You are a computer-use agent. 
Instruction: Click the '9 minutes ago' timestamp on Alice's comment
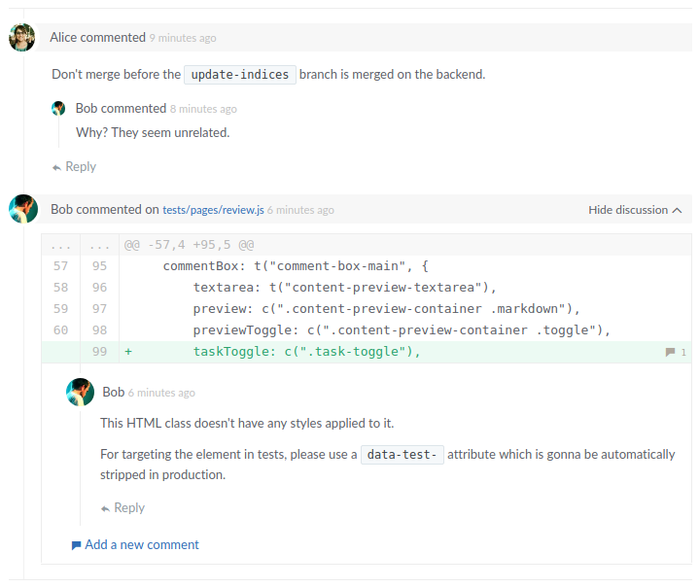point(183,39)
